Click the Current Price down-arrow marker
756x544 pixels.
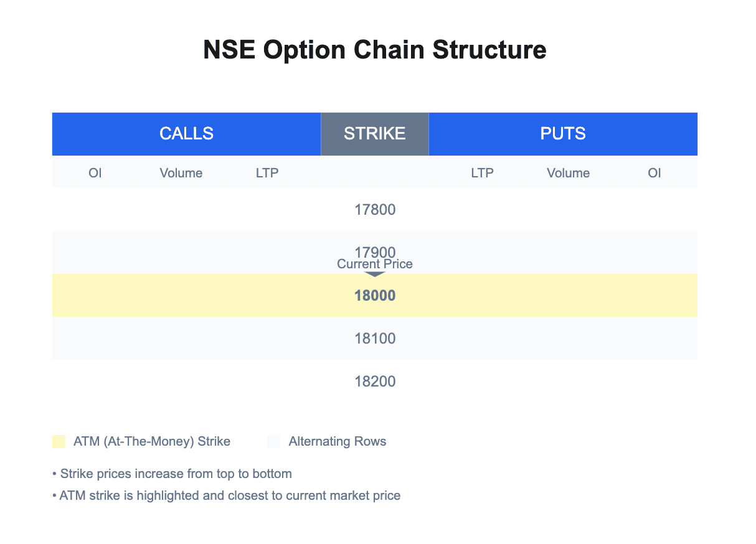[x=375, y=274]
